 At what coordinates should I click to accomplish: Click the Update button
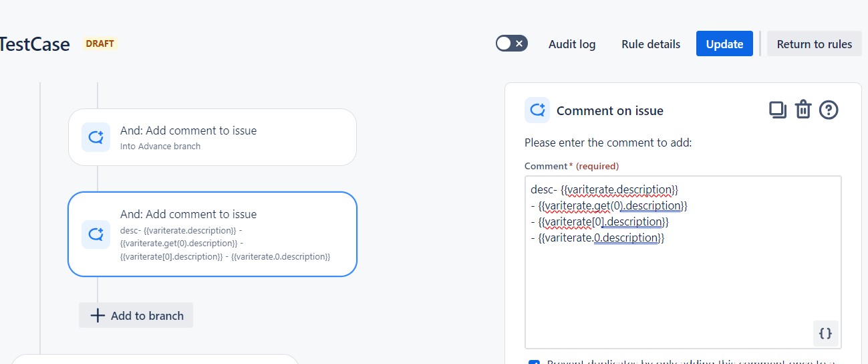click(724, 44)
